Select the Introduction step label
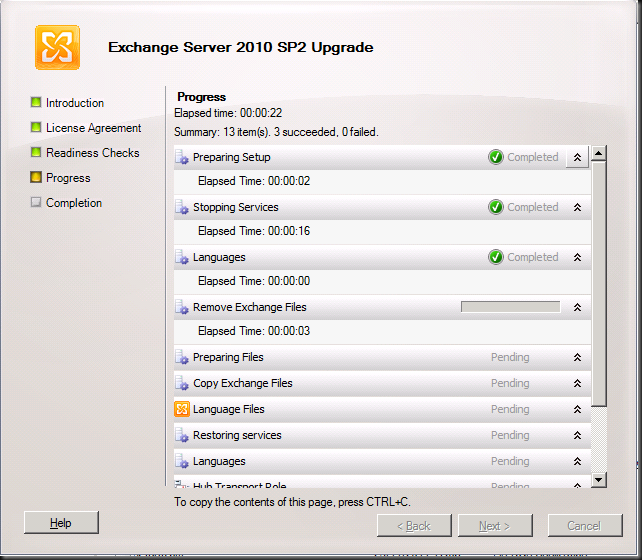Screen dimensions: 642x560 [75, 103]
